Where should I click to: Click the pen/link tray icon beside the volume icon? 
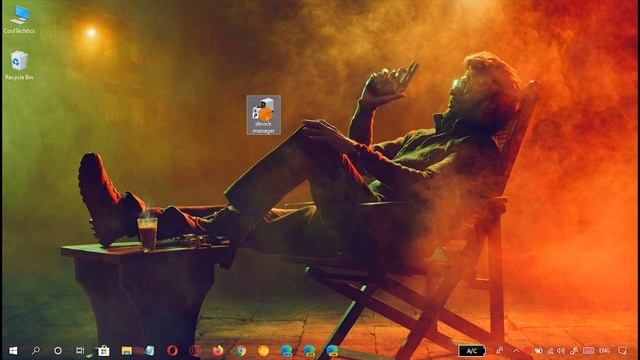(574, 351)
